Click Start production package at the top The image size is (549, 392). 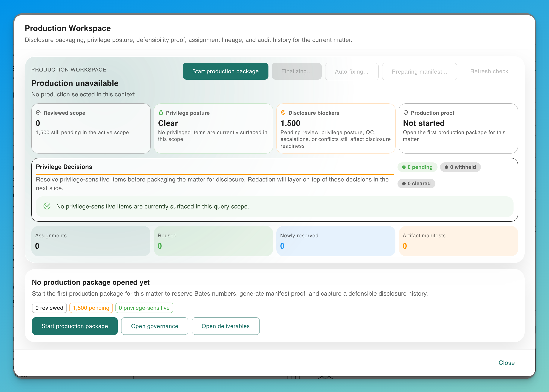[x=225, y=71]
